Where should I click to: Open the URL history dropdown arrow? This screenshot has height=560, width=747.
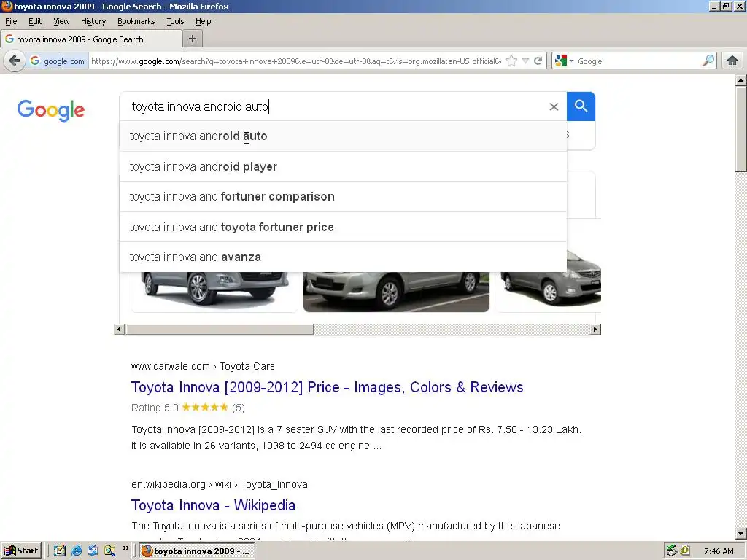click(x=525, y=61)
